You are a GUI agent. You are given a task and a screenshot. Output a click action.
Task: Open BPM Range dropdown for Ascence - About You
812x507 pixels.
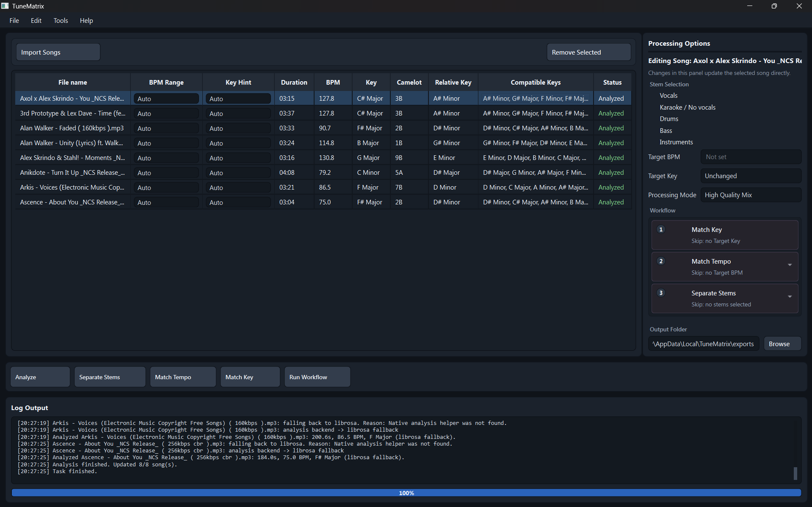pos(166,202)
